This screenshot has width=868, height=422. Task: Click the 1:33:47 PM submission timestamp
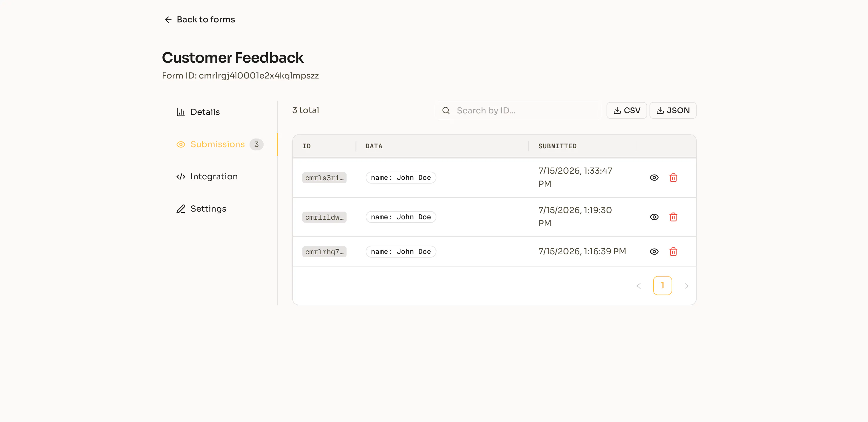(x=575, y=178)
